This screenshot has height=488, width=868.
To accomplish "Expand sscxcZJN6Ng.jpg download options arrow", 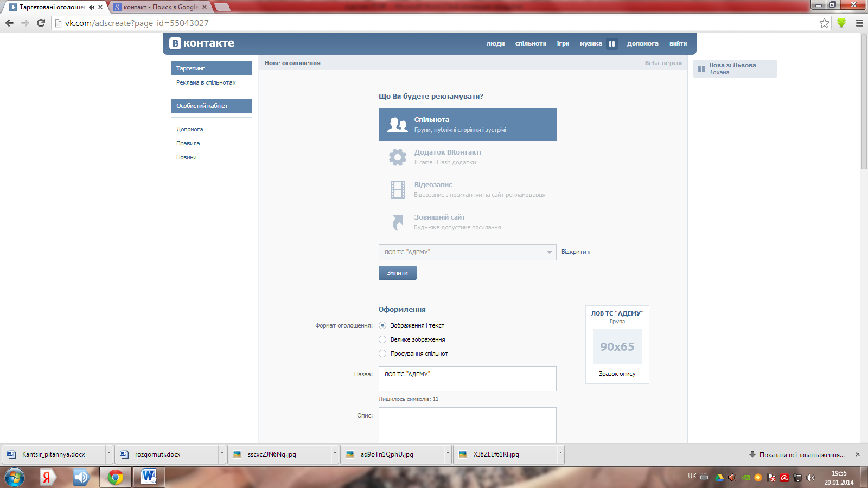I will 335,454.
